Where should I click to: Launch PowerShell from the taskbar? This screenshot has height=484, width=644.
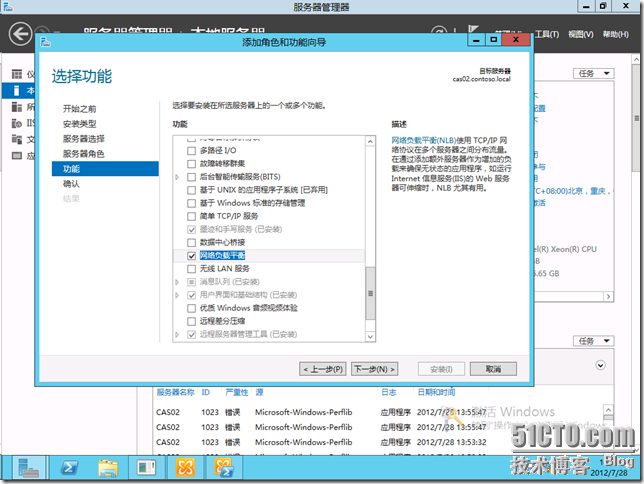pyautogui.click(x=69, y=468)
